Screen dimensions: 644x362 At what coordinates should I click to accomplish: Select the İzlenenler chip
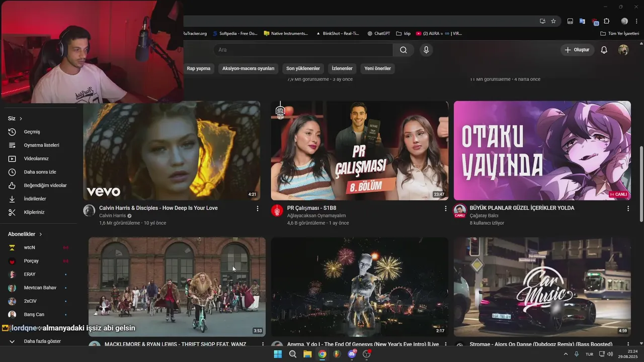click(x=342, y=68)
